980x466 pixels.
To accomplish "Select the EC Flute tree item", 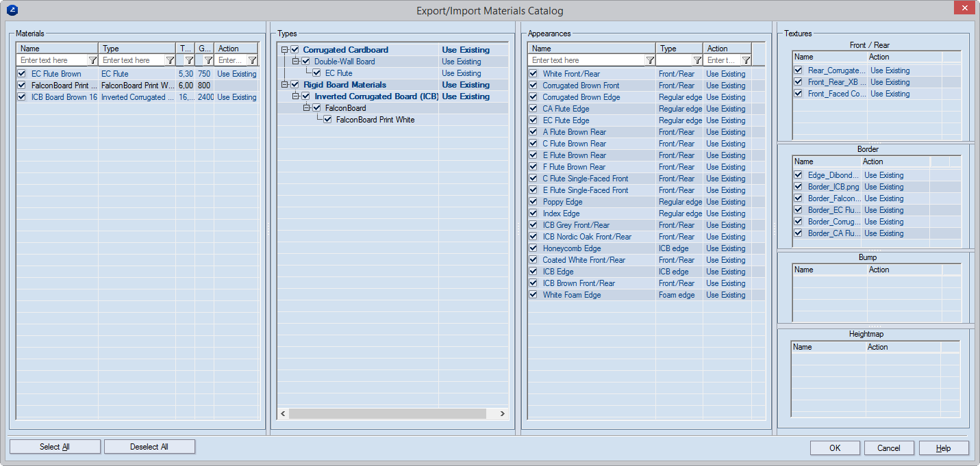I will pos(339,73).
